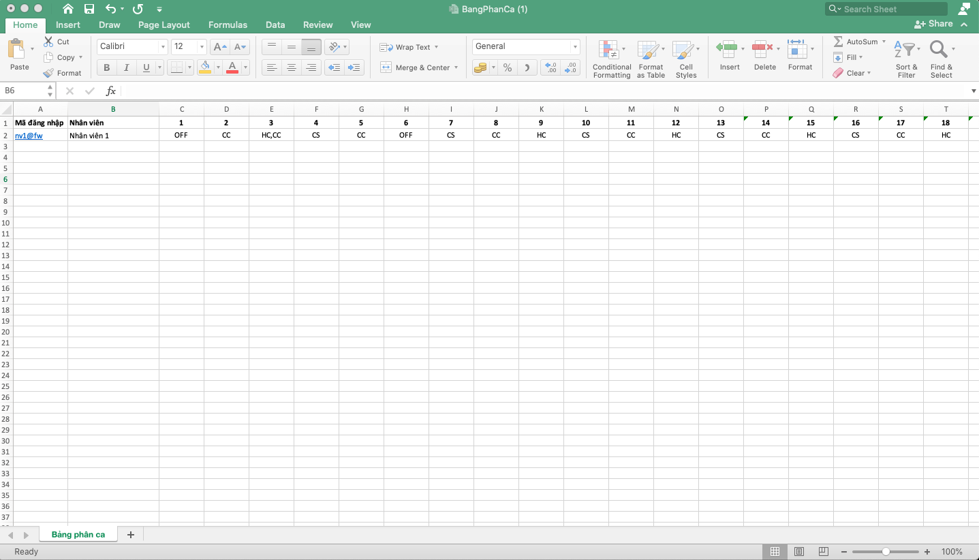
Task: Open Conditional Formatting icon
Action: [x=608, y=50]
